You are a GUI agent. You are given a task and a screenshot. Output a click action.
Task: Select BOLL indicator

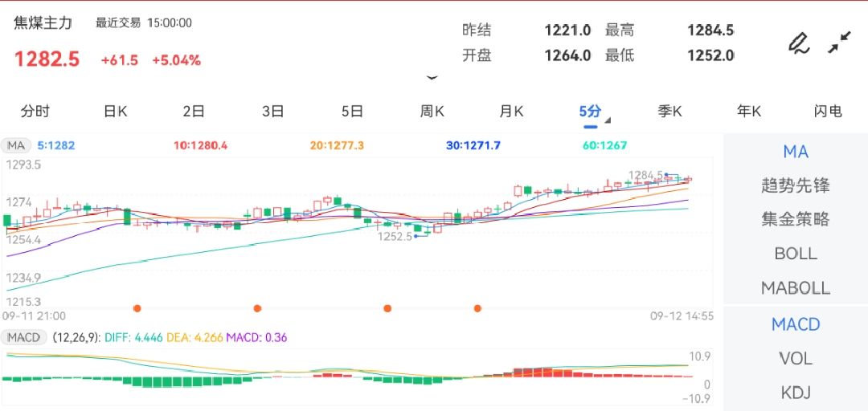796,254
